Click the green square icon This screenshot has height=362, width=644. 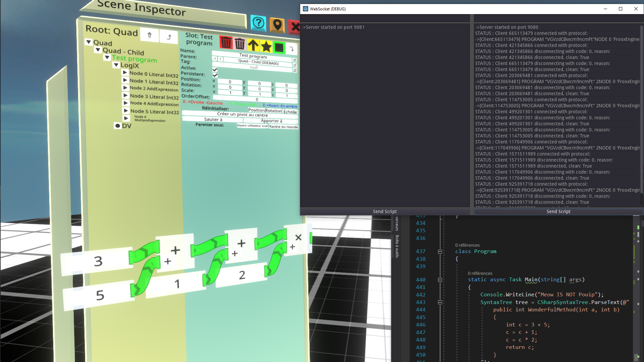tap(279, 48)
